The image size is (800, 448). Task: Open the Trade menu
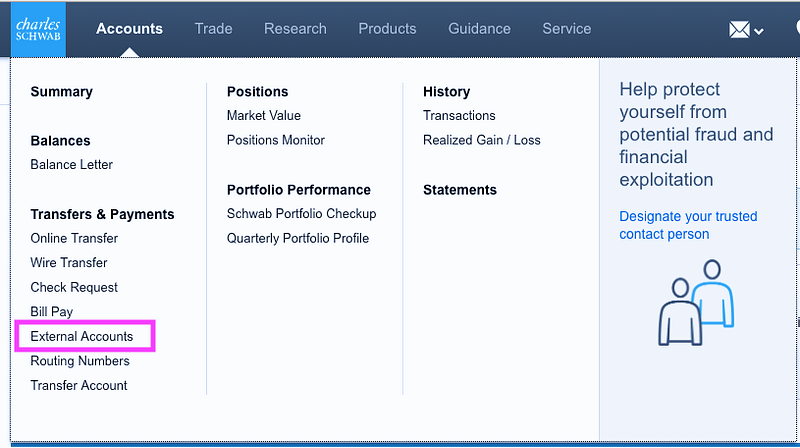[213, 29]
